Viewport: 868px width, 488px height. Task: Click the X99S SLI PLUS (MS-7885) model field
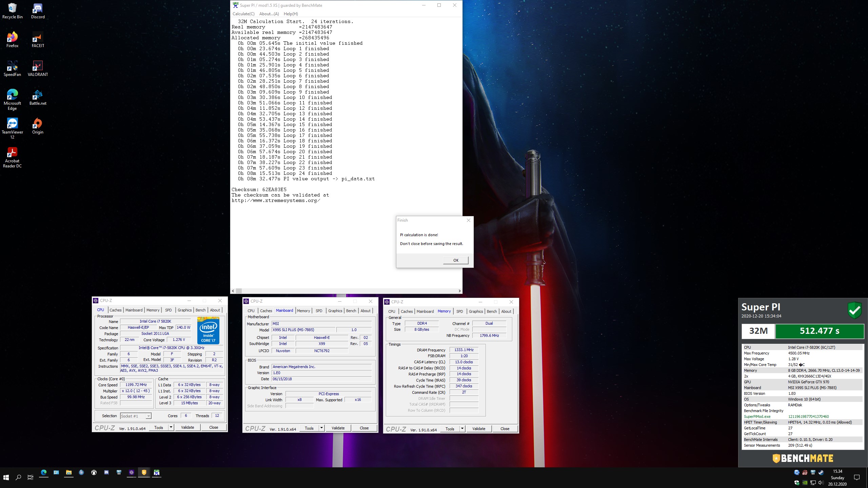(x=303, y=330)
